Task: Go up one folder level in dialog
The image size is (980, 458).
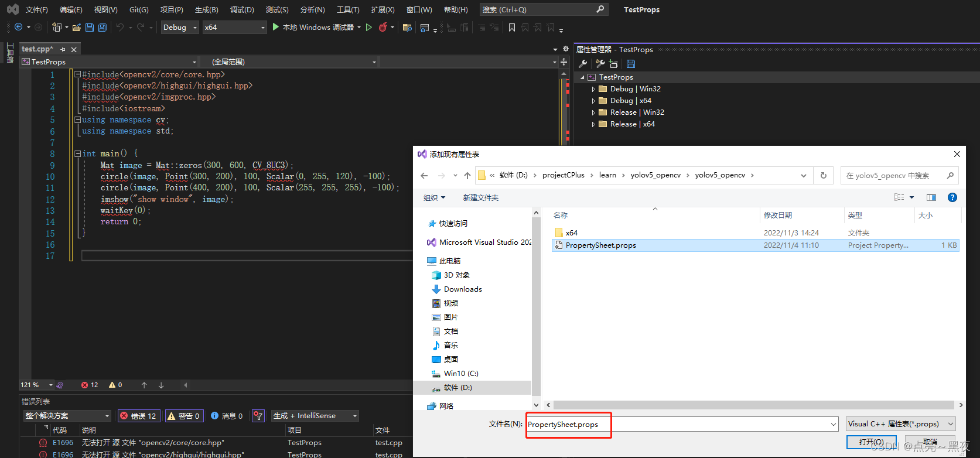Action: [467, 176]
